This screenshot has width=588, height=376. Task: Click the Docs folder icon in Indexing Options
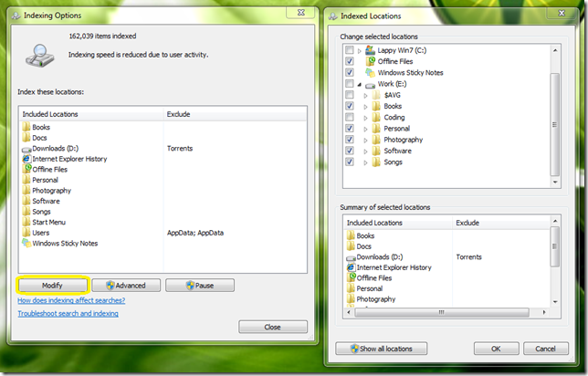pos(26,137)
